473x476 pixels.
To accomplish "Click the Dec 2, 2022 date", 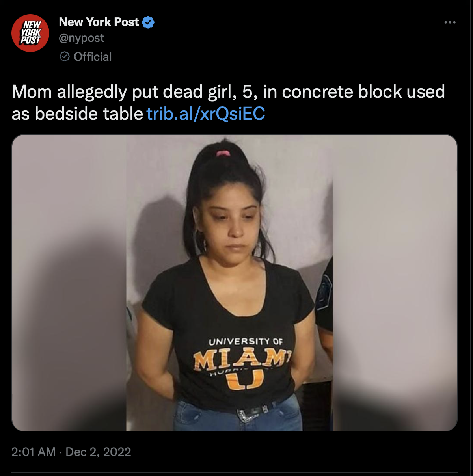I will (x=98, y=452).
